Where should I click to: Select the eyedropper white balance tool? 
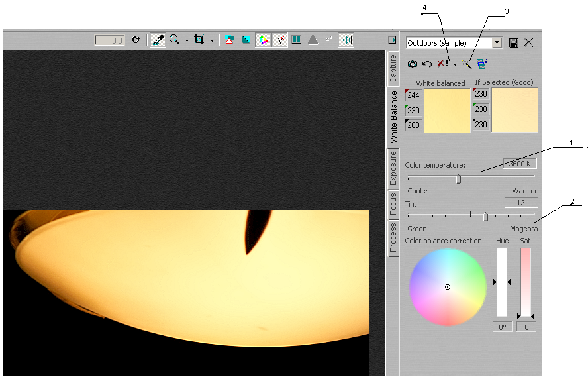(158, 40)
